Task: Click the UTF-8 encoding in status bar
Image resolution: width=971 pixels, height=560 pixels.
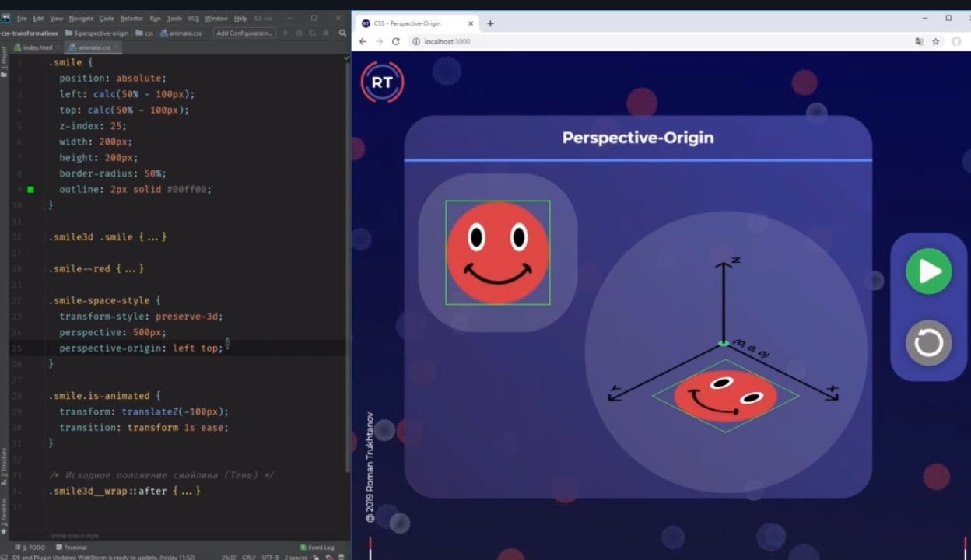Action: pos(270,557)
